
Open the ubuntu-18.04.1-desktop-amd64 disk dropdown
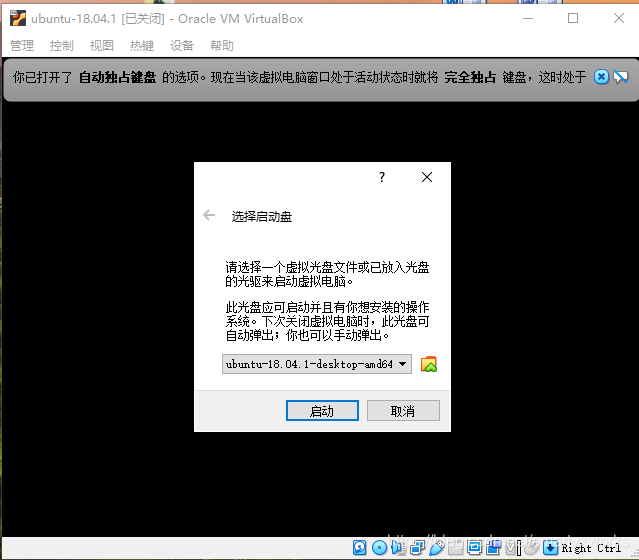(317, 364)
